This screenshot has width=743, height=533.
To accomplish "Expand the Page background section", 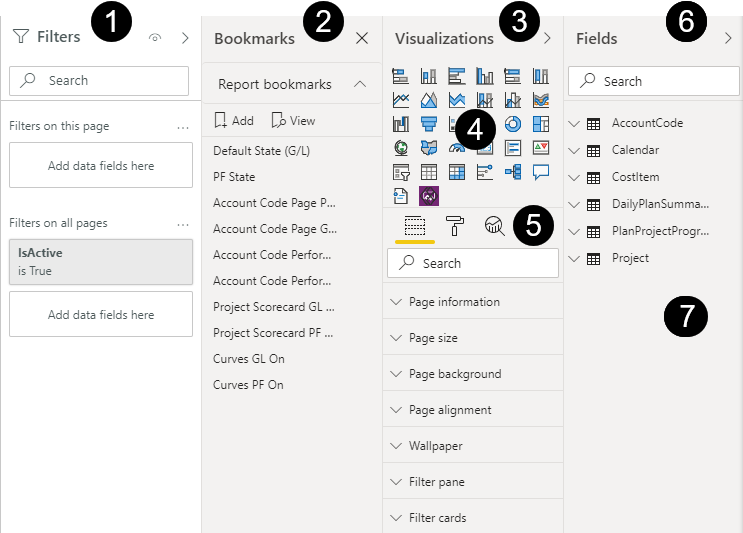I will point(473,374).
